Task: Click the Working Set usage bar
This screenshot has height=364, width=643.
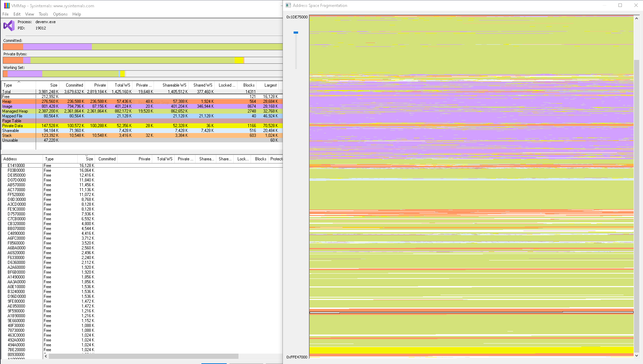Action: (143, 74)
